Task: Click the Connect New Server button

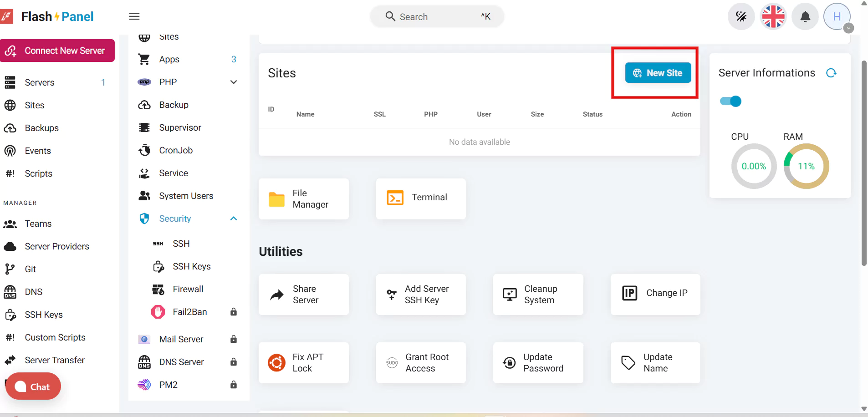Action: (57, 51)
